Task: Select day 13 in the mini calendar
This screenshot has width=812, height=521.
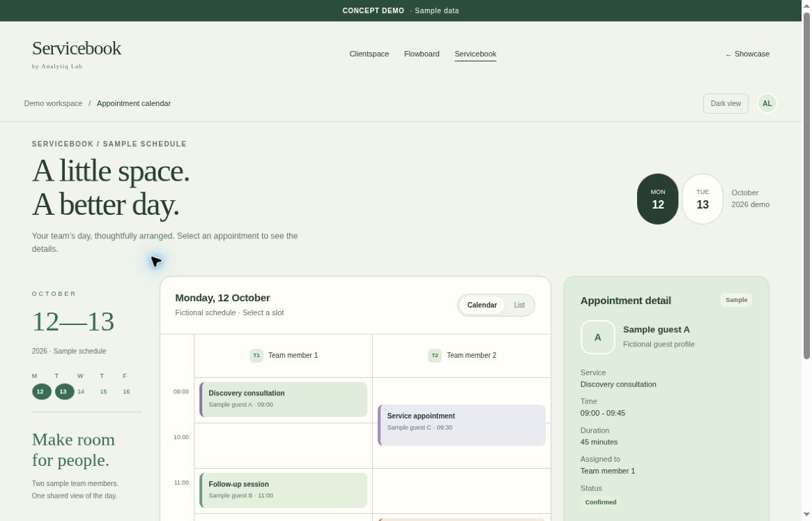Action: pos(63,391)
